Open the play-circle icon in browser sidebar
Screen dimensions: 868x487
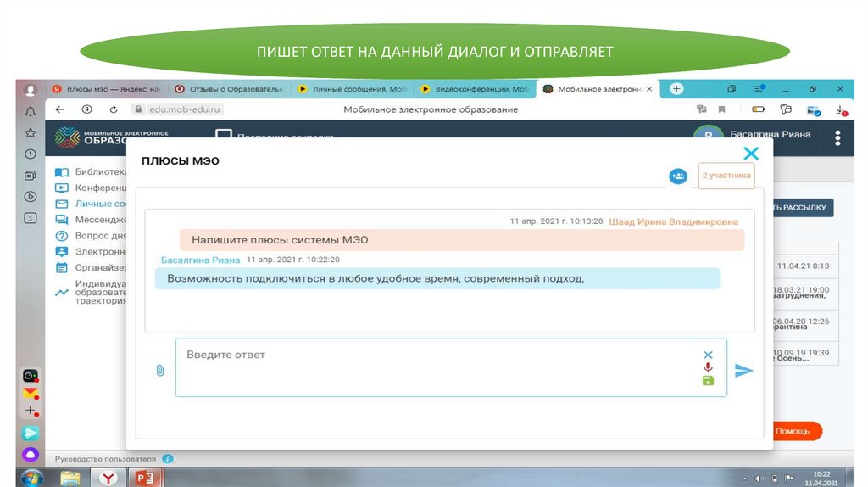31,197
